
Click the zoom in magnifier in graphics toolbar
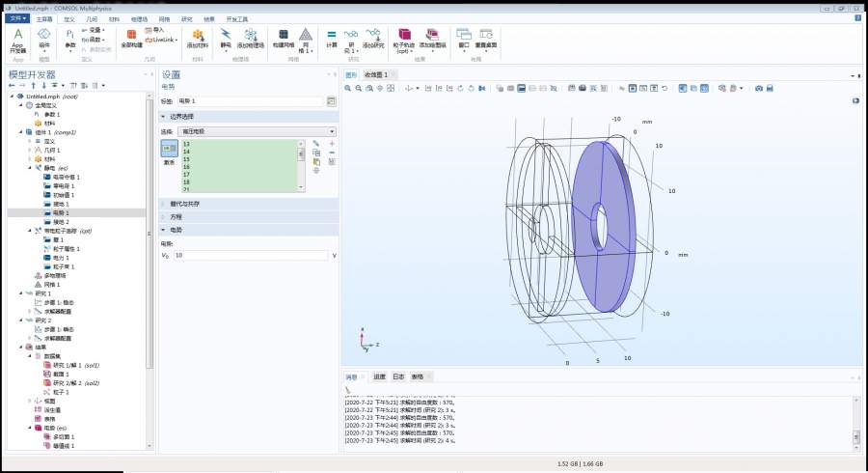[349, 88]
